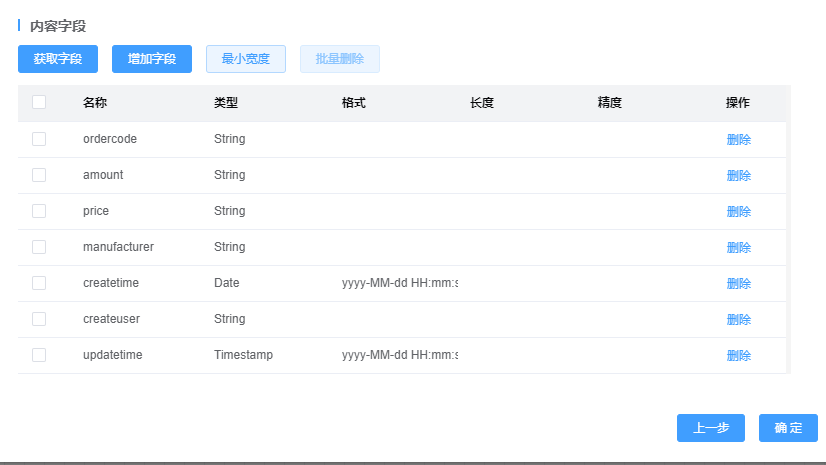Remove the manufacturer field with 删除

[x=738, y=248]
